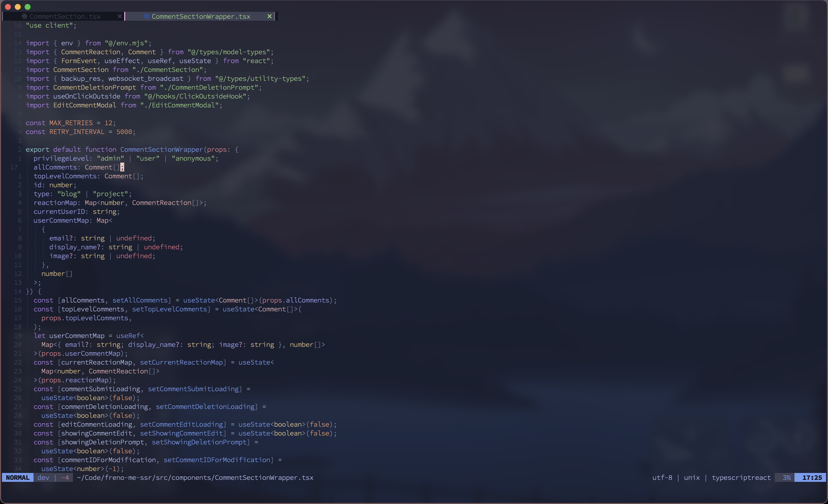Close the CommentSection.tsx tab
The image size is (828, 504).
tap(120, 17)
